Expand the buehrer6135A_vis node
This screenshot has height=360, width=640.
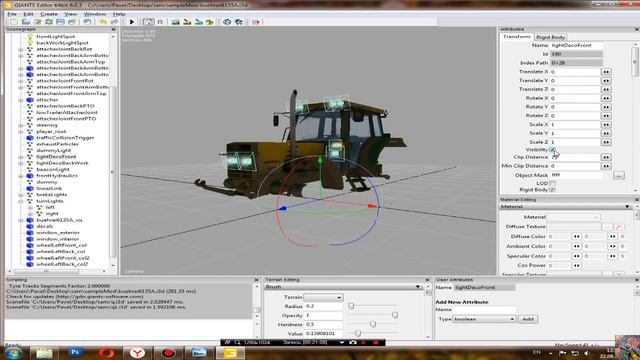click(x=21, y=220)
